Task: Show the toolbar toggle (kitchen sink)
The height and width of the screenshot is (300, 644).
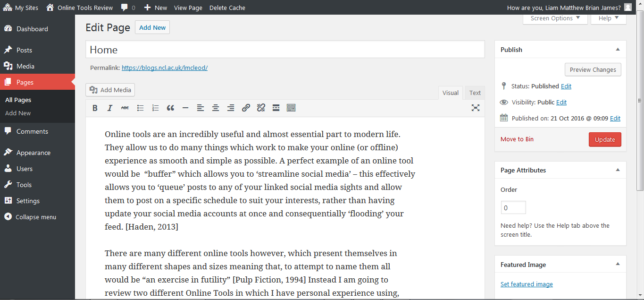Action: (291, 108)
